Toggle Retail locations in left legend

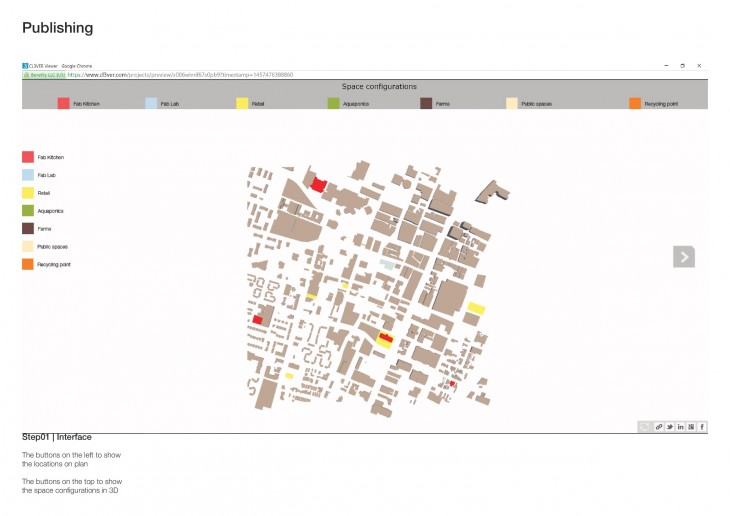[x=28, y=193]
